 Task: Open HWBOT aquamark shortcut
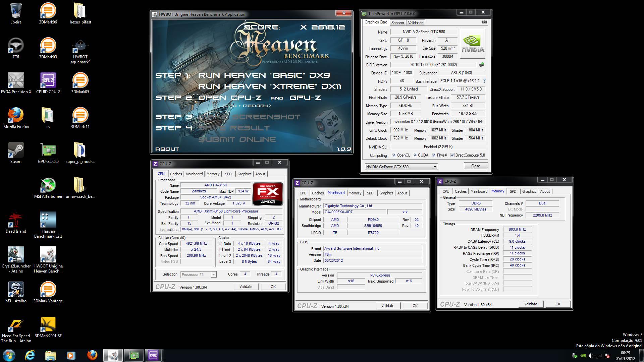click(80, 51)
